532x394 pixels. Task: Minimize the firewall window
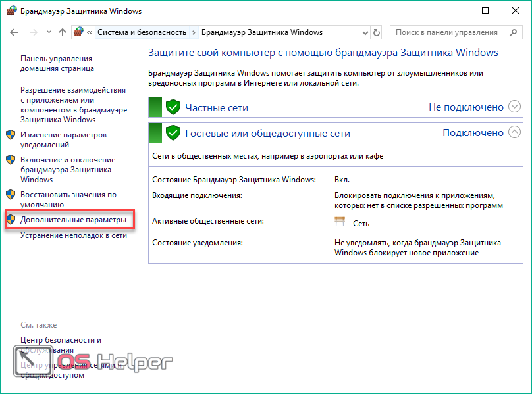coord(456,11)
